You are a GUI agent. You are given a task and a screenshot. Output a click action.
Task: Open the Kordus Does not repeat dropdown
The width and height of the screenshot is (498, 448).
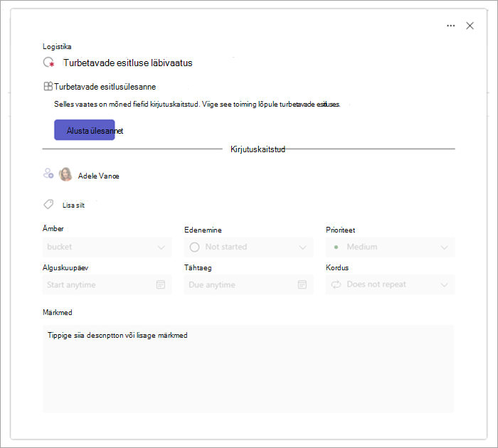coord(391,285)
